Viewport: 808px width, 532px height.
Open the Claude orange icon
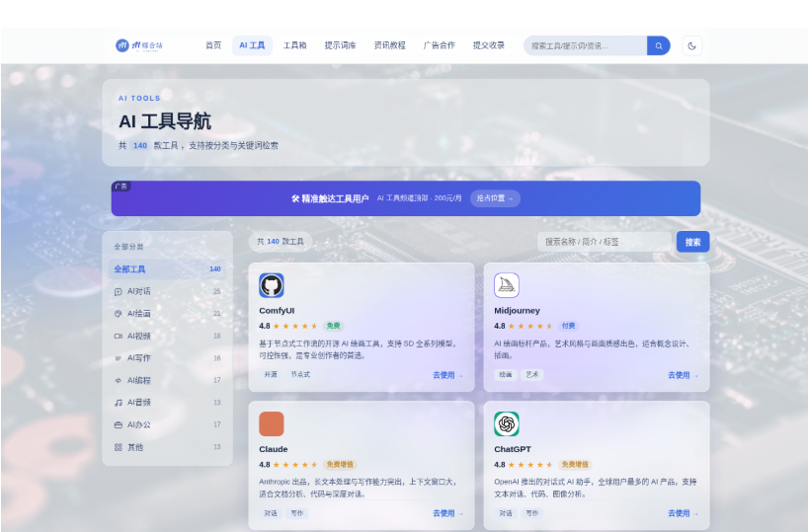[272, 423]
